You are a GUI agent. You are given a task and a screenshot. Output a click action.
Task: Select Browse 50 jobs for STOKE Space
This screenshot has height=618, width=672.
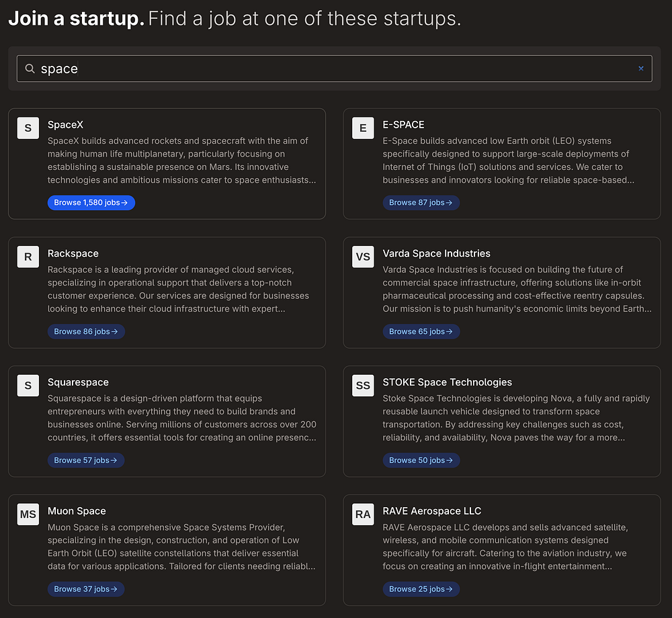pyautogui.click(x=421, y=460)
